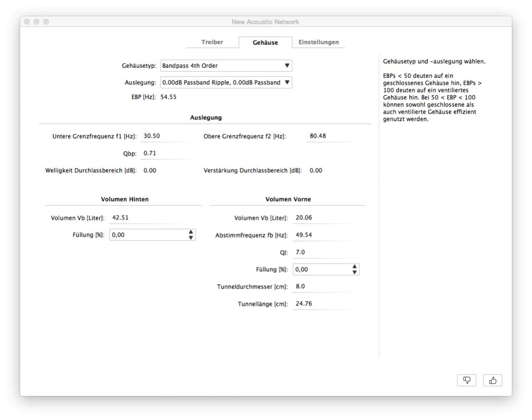Click the Verstärkung Durchlassbereich value 0.00
Screen dimensions: 532x420
(x=316, y=170)
